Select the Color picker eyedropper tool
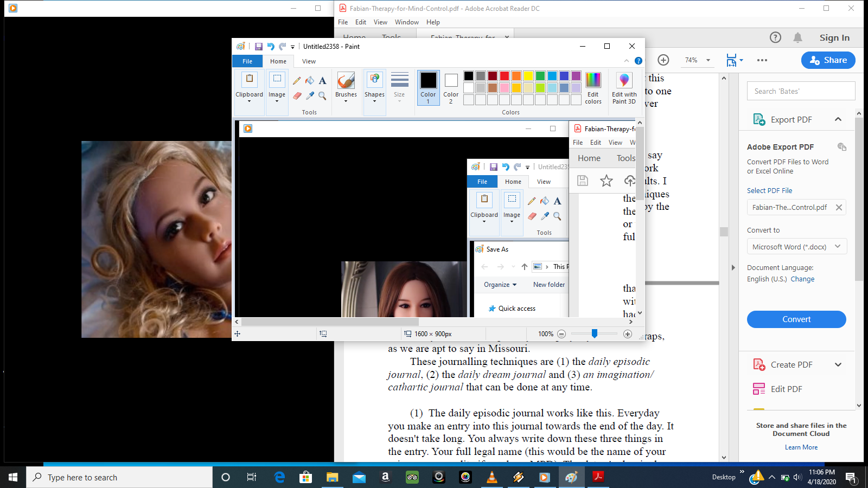This screenshot has height=488, width=868. tap(310, 96)
